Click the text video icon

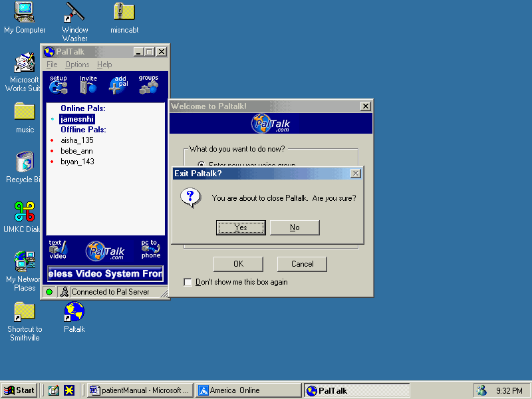pyautogui.click(x=58, y=250)
